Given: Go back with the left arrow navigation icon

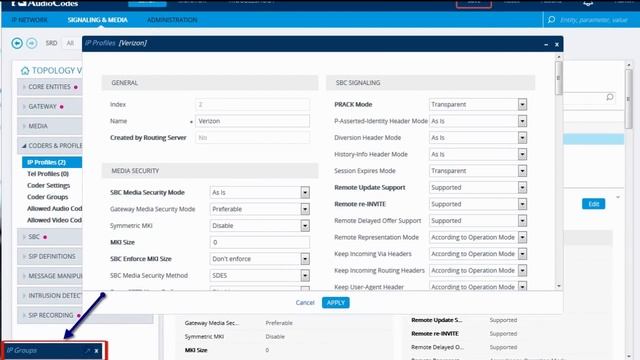Looking at the screenshot, I should pos(17,43).
